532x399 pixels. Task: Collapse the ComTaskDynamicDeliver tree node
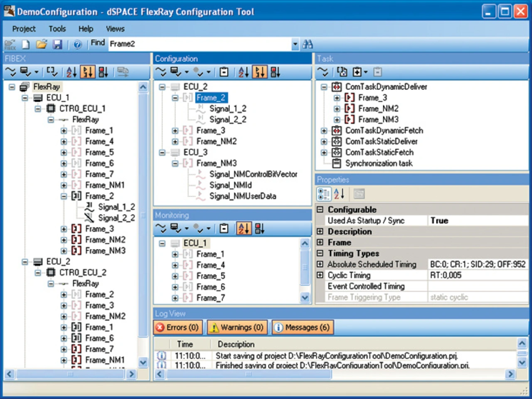coord(324,87)
